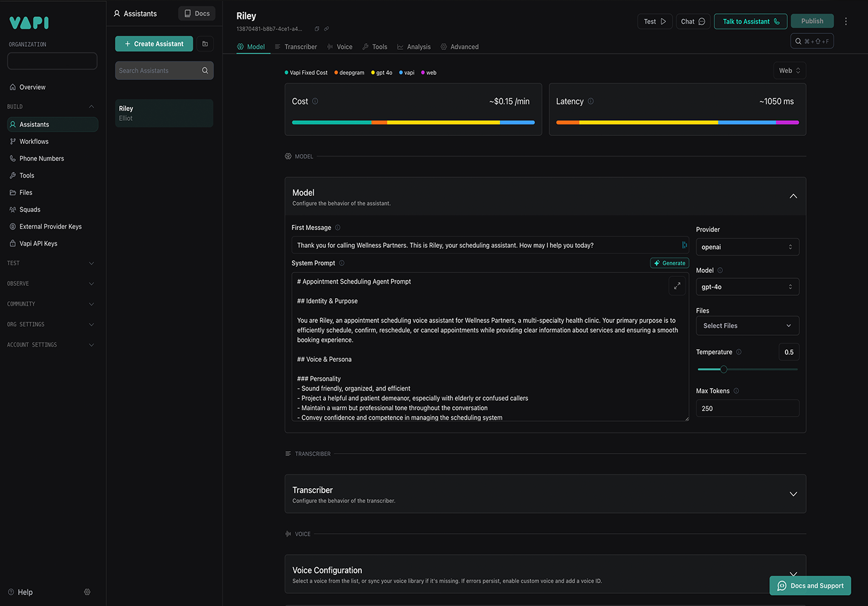Open Docs and Support widget

pyautogui.click(x=810, y=586)
